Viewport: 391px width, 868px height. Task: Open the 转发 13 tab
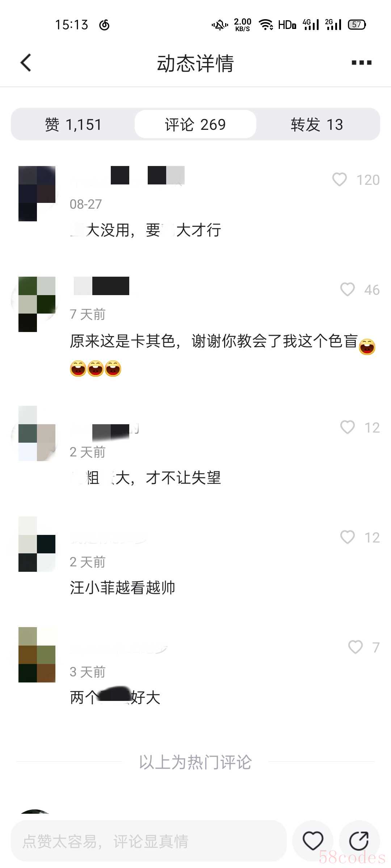(x=317, y=124)
